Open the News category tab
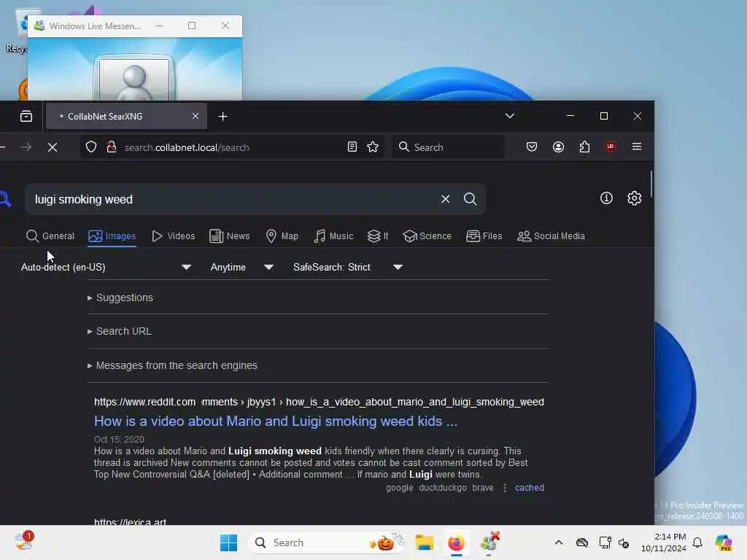The image size is (747, 560). click(x=229, y=236)
